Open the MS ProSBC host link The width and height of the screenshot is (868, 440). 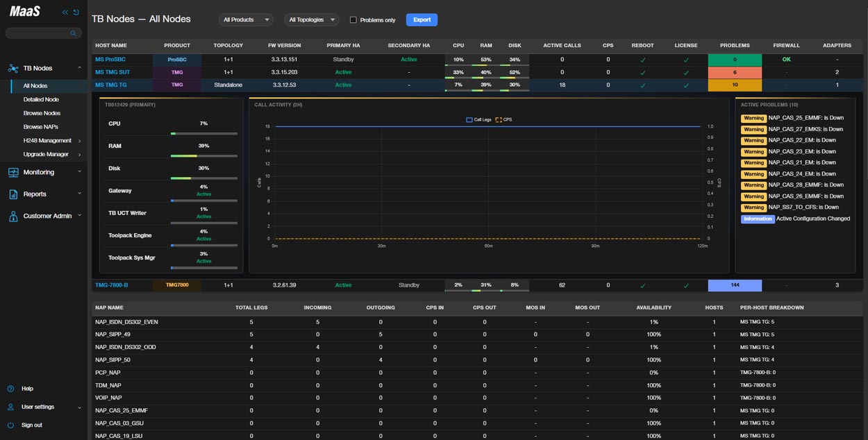[x=110, y=60]
